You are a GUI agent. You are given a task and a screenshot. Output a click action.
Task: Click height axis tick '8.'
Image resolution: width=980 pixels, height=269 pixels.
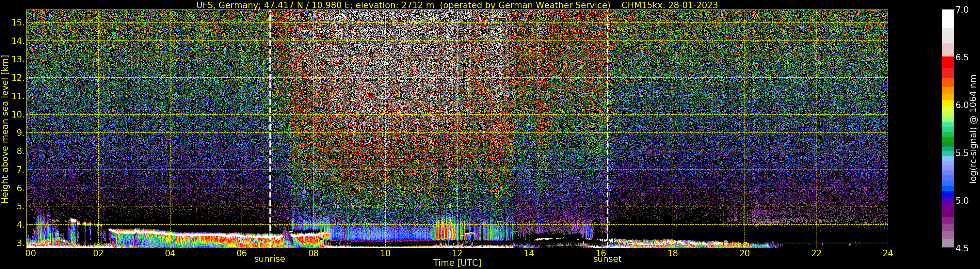pyautogui.click(x=20, y=151)
